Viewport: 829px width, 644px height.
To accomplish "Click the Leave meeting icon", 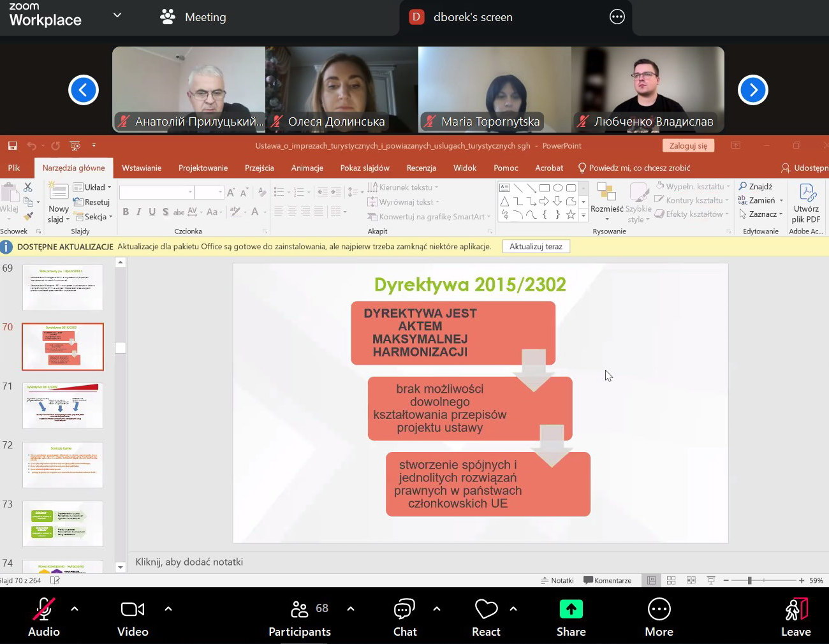I will coord(796,610).
